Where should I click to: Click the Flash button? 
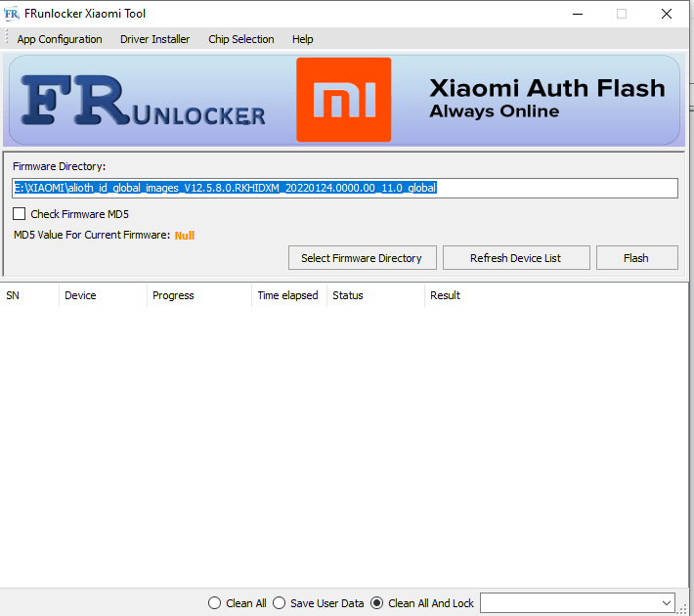[636, 258]
